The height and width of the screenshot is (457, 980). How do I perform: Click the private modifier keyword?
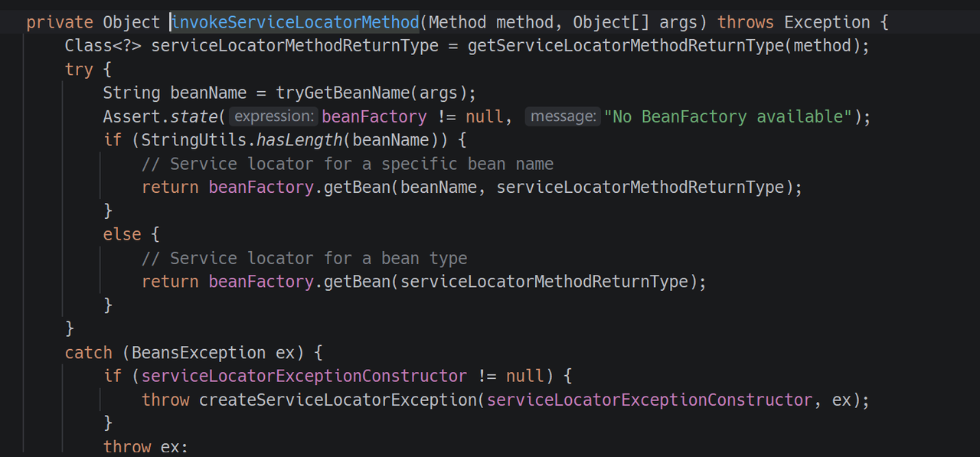click(60, 22)
